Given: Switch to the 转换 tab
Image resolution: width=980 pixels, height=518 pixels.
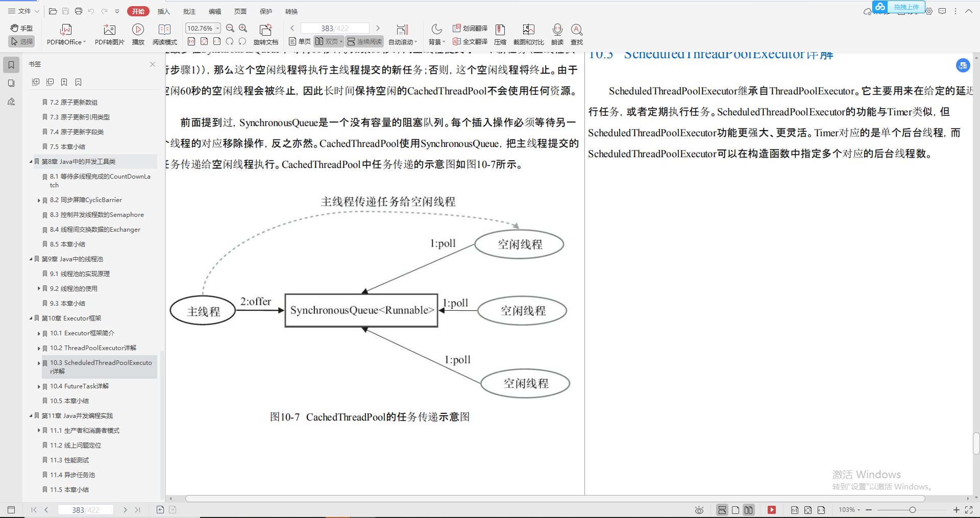Looking at the screenshot, I should click(291, 11).
